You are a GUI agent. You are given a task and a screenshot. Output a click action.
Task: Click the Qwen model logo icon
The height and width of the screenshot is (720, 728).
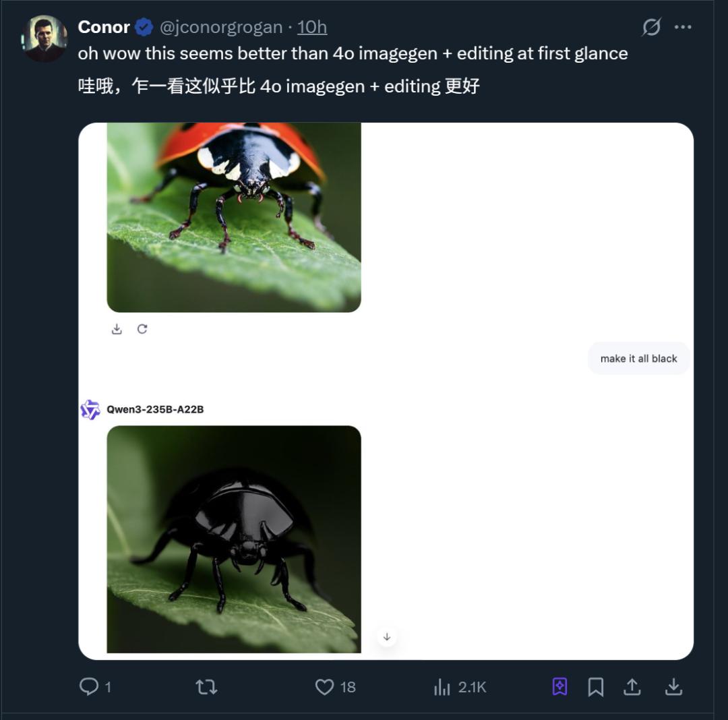[x=90, y=409]
